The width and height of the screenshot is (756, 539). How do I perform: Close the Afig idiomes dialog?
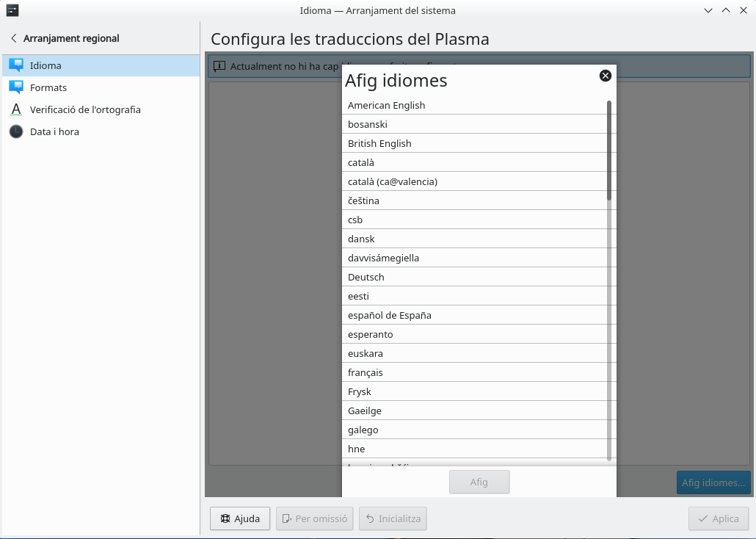tap(606, 75)
